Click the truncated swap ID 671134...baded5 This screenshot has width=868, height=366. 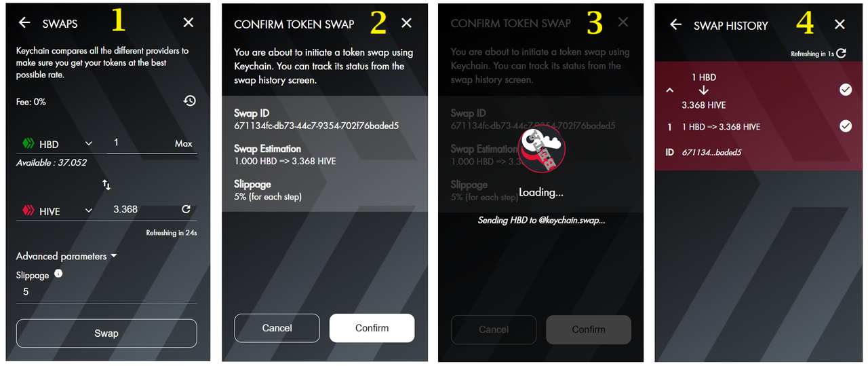coord(711,152)
